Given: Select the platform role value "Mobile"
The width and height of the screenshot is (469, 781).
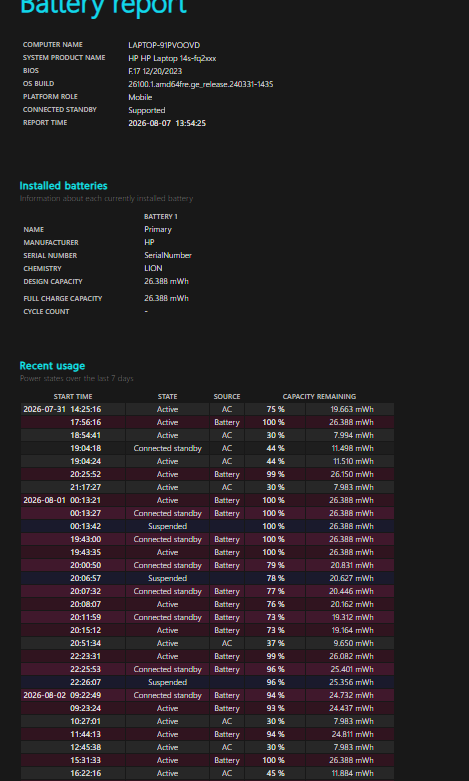Looking at the screenshot, I should 140,97.
